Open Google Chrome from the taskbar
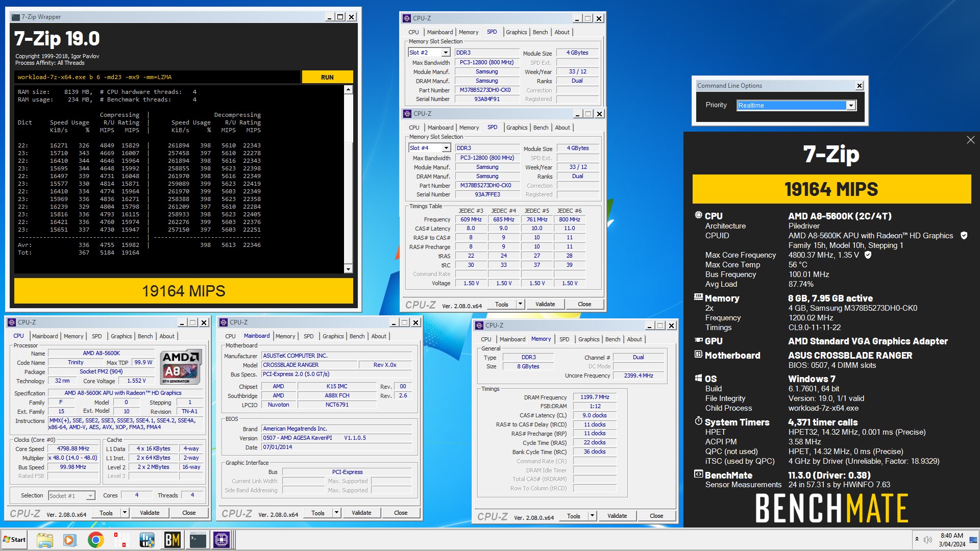Screen dimensions: 980x551 pos(95,540)
